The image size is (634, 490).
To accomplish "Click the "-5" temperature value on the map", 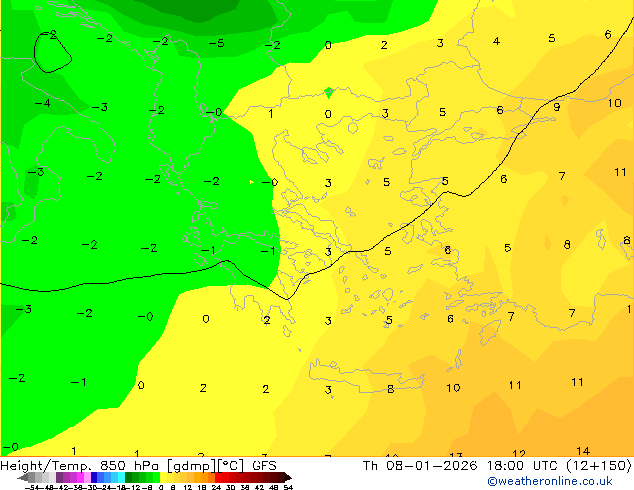I will tap(216, 43).
